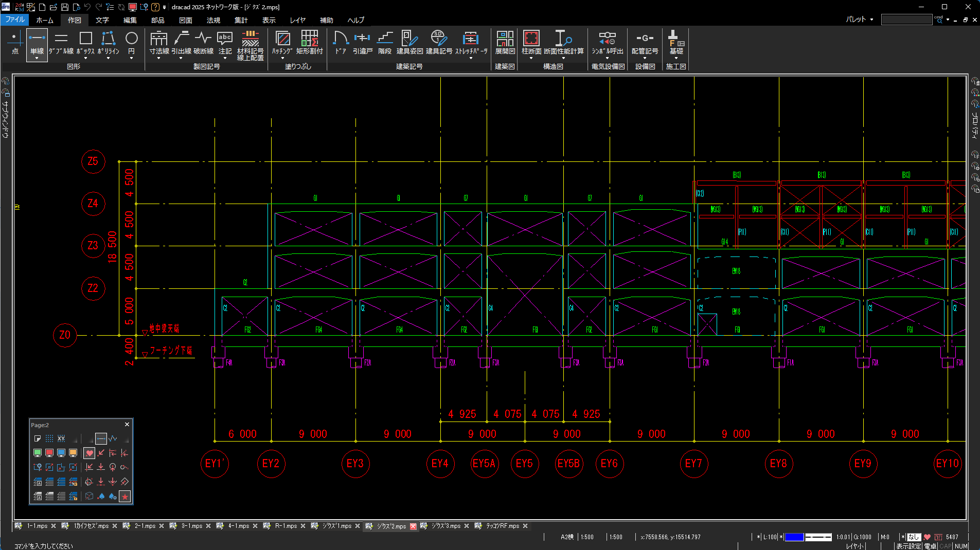Screen dimensions: 980x550
Task: Click 表示設定 in the status bar
Action: 908,546
